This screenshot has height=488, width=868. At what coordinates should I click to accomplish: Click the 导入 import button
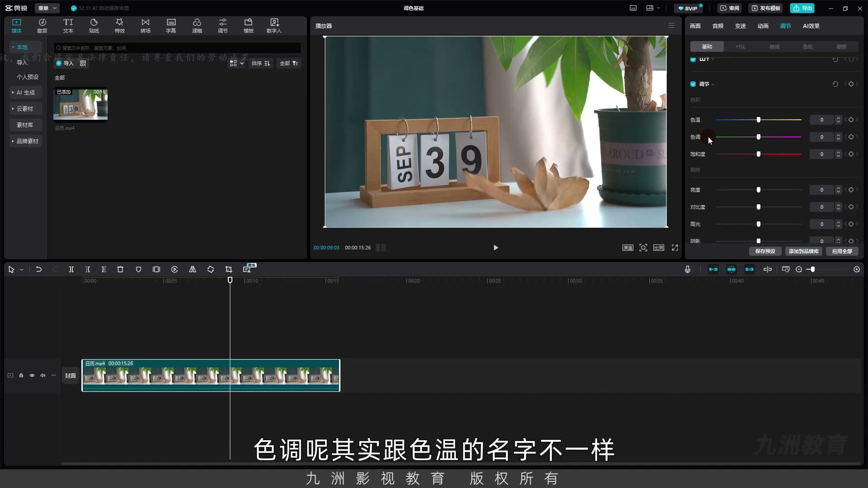(x=65, y=63)
